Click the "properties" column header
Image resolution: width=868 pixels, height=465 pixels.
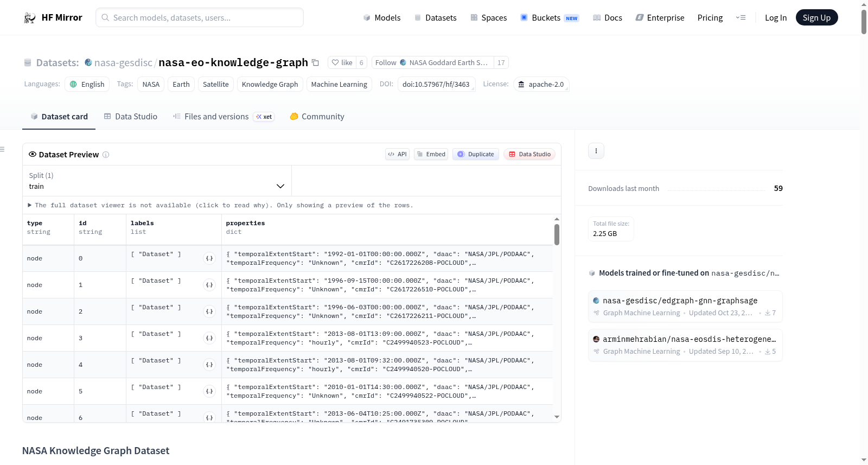coord(245,223)
